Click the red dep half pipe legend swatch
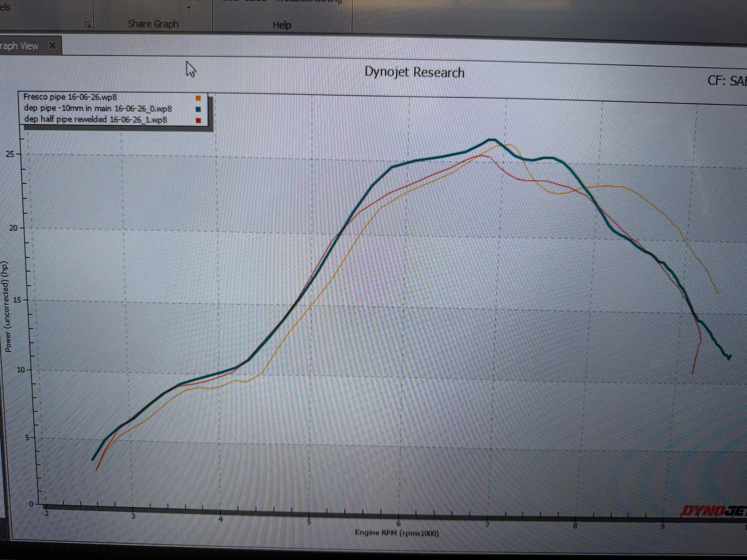 pos(198,121)
